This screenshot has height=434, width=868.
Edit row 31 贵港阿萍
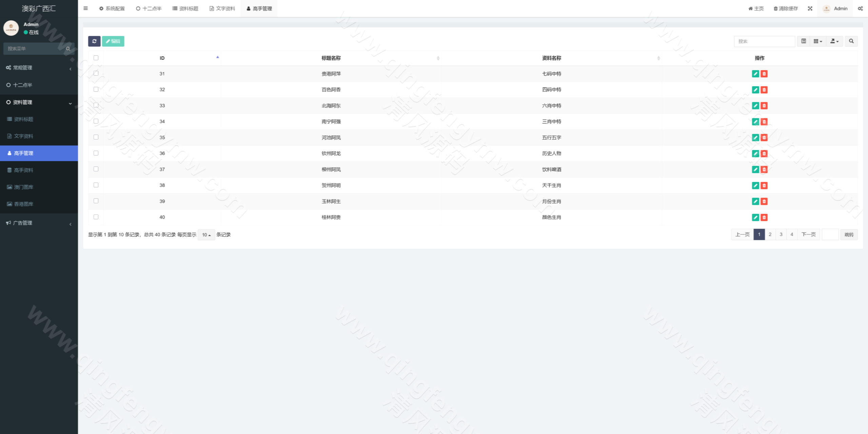click(x=755, y=74)
